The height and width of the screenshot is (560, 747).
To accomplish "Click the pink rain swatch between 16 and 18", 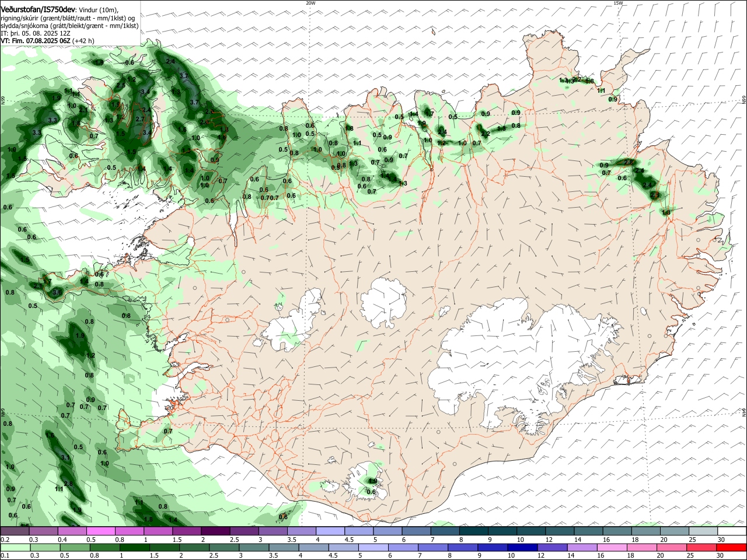I will 611,548.
